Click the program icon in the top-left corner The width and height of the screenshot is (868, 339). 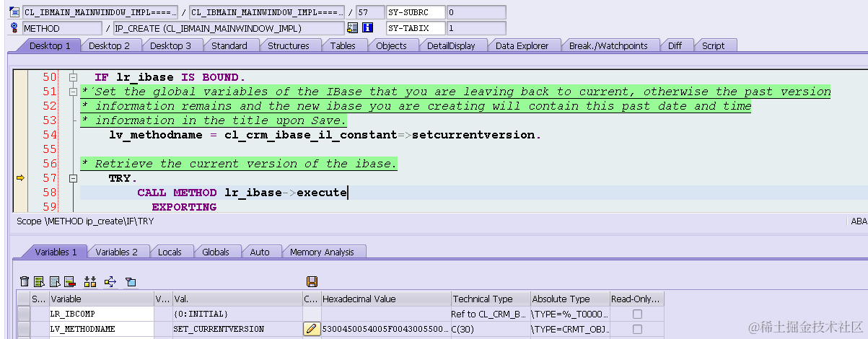tap(14, 12)
